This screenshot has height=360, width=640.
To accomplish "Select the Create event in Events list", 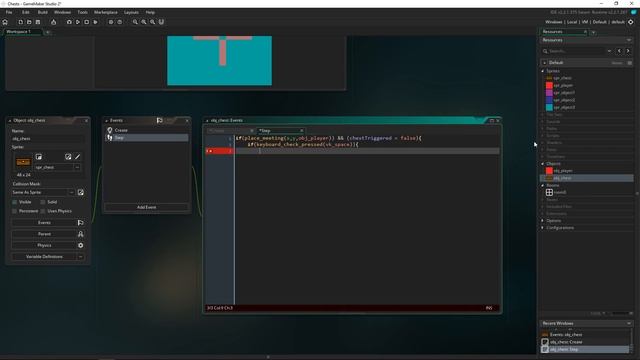I will click(x=147, y=130).
